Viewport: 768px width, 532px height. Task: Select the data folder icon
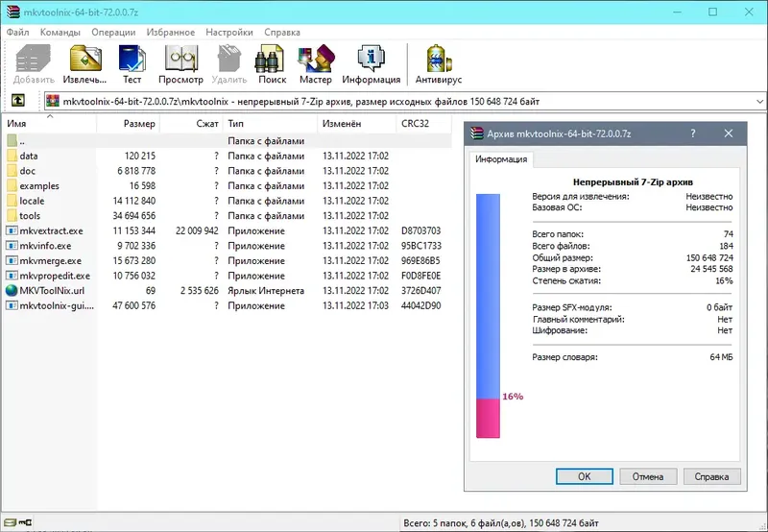12,156
